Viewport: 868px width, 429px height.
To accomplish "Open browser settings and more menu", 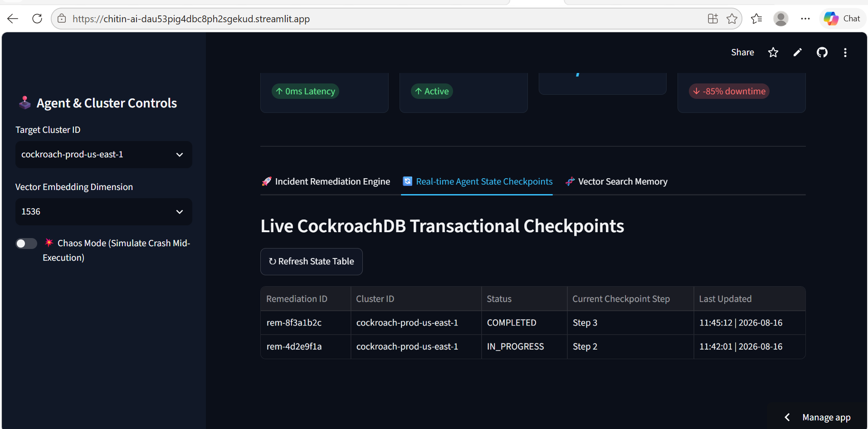I will pyautogui.click(x=805, y=19).
